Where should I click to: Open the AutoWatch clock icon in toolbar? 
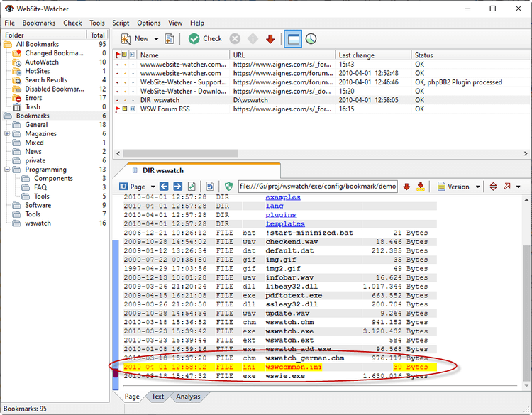pos(311,39)
